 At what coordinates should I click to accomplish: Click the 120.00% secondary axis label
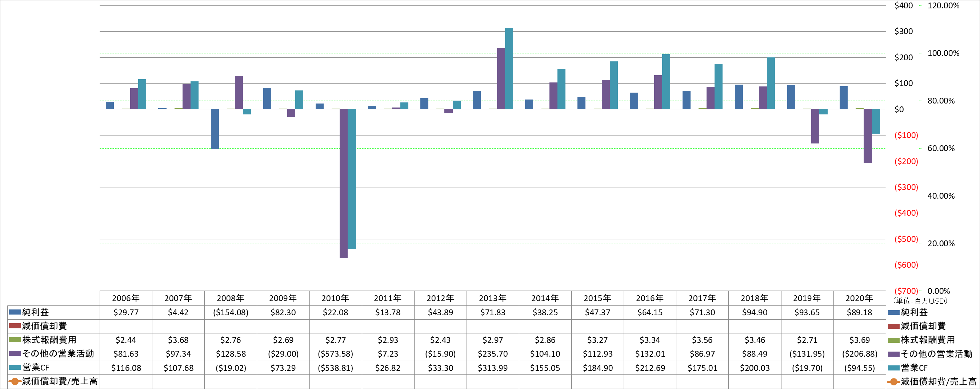click(x=944, y=5)
